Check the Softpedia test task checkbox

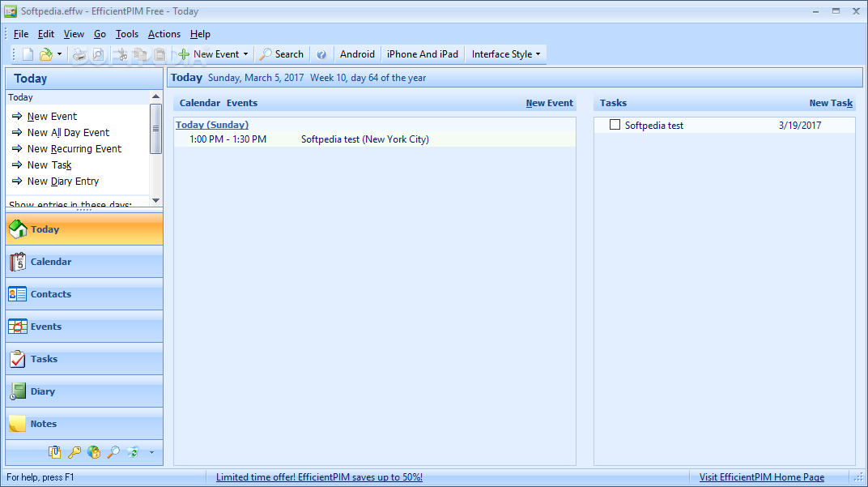[615, 125]
